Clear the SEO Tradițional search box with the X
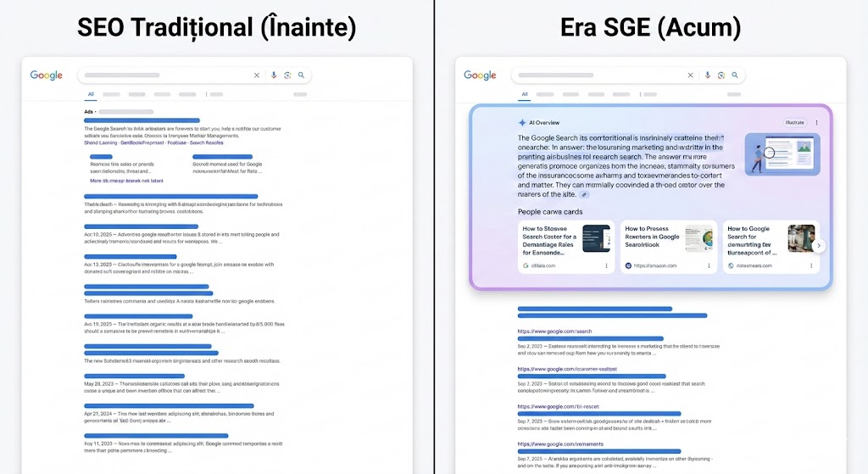 [257, 75]
